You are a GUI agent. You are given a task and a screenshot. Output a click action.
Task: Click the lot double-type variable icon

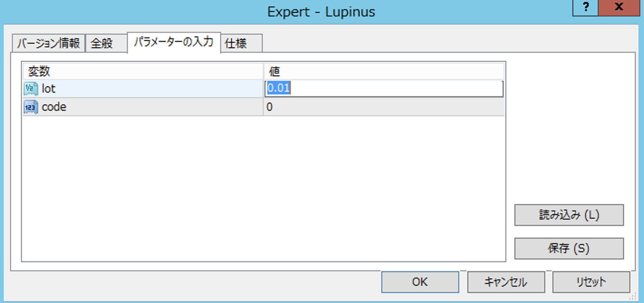click(x=31, y=88)
